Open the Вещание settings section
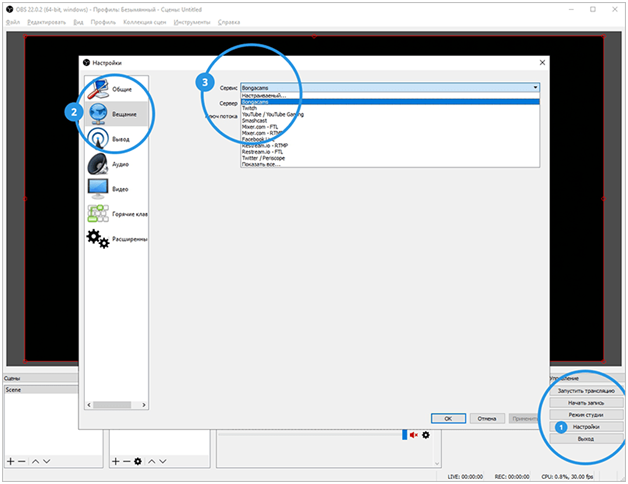This screenshot has width=628, height=484. coord(116,114)
